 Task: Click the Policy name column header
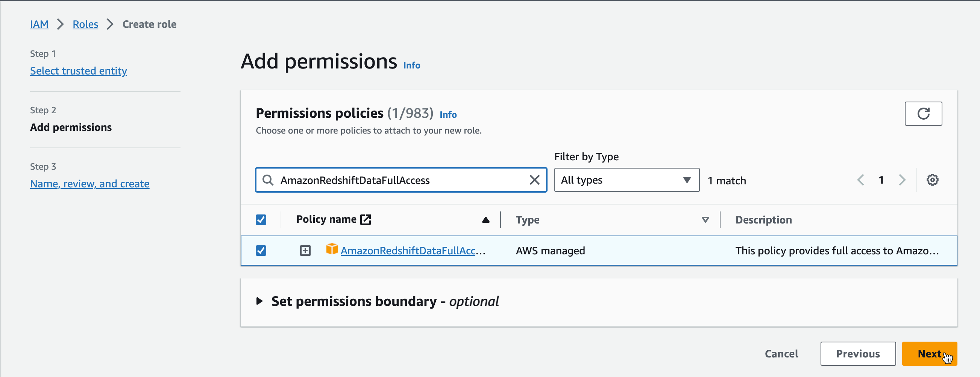point(326,219)
